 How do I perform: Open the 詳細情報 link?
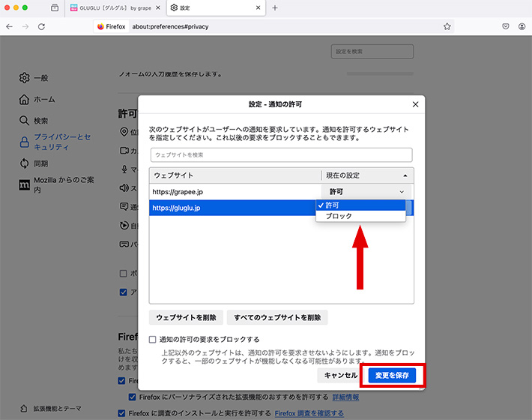[345, 397]
